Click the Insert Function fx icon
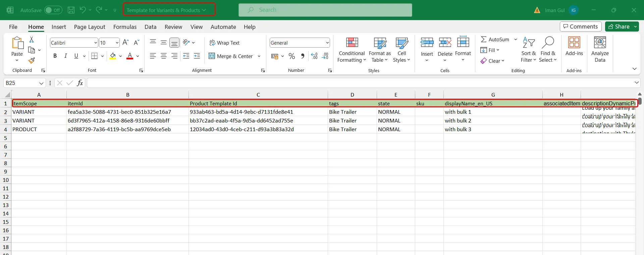This screenshot has height=255, width=644. pyautogui.click(x=80, y=83)
